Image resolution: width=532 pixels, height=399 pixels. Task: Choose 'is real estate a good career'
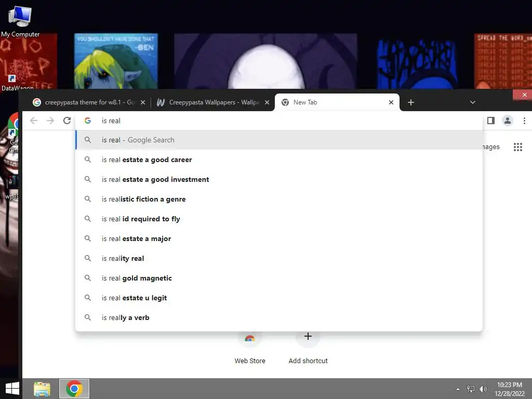tap(279, 159)
